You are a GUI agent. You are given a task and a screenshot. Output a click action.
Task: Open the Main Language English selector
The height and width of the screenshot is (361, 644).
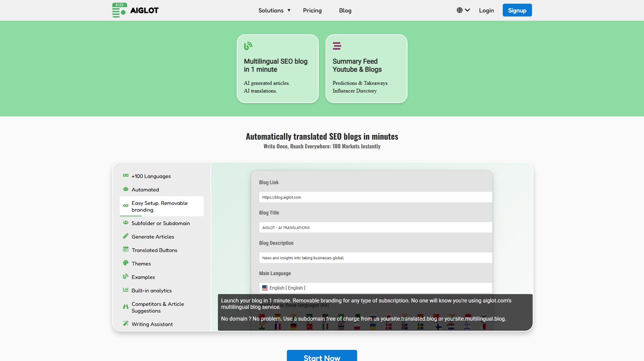pyautogui.click(x=375, y=288)
